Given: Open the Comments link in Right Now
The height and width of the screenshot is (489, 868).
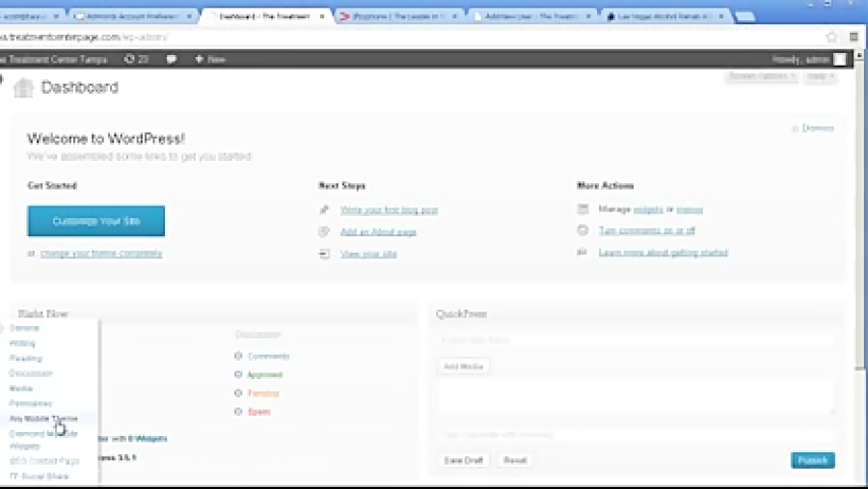Looking at the screenshot, I should click(268, 356).
